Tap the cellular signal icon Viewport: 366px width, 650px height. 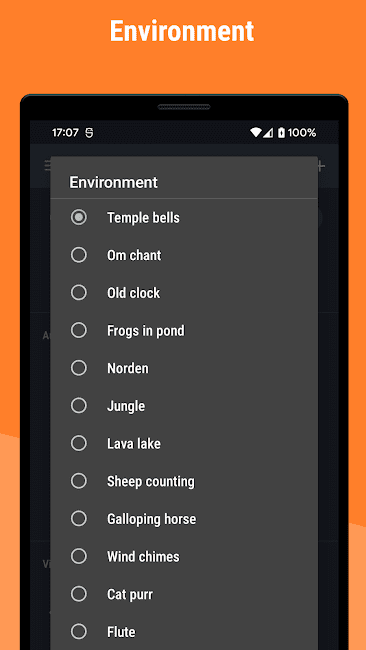click(268, 133)
